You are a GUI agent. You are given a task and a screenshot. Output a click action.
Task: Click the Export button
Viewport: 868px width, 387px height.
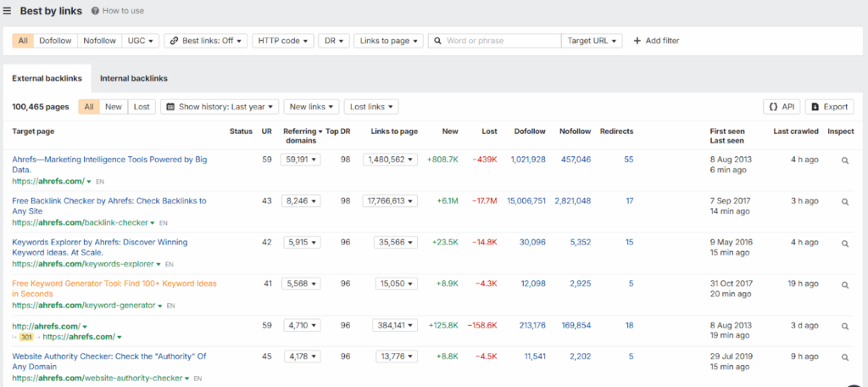tap(829, 106)
